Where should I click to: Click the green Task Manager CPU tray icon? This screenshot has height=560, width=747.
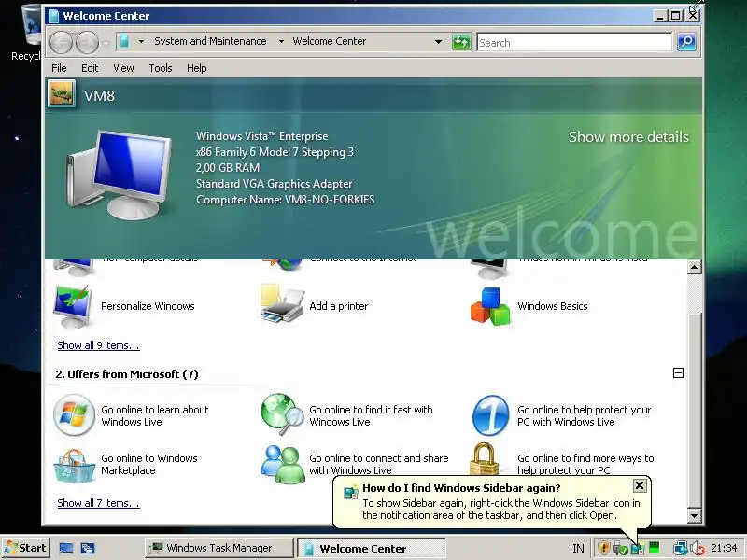655,547
